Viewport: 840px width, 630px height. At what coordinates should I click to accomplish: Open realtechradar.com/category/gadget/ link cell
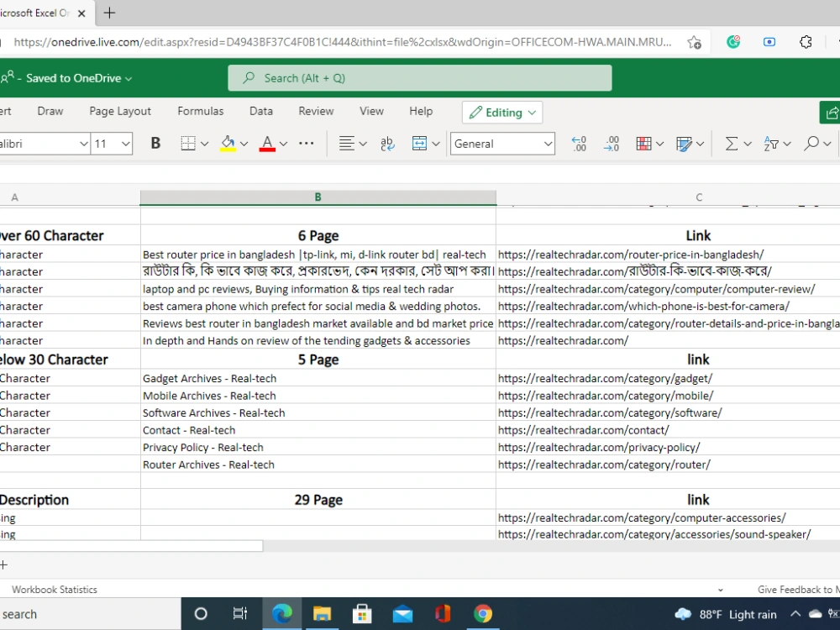point(668,378)
